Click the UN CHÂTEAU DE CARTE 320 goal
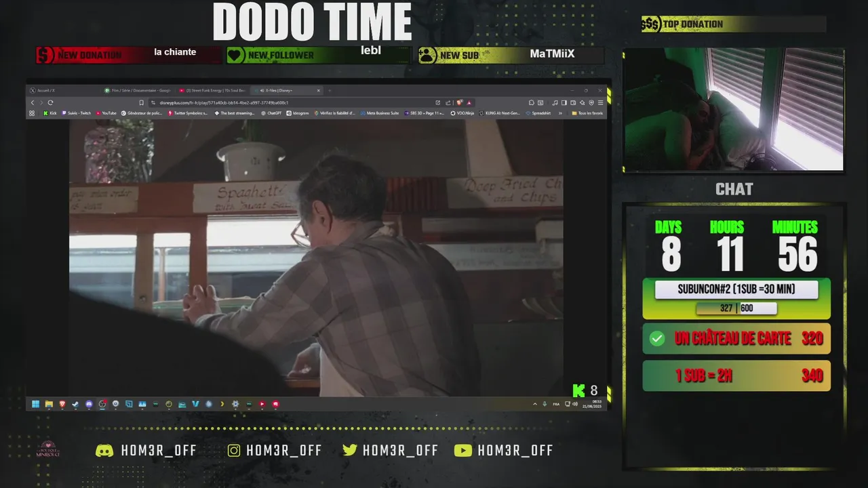Screen dimensions: 868x488 point(736,338)
